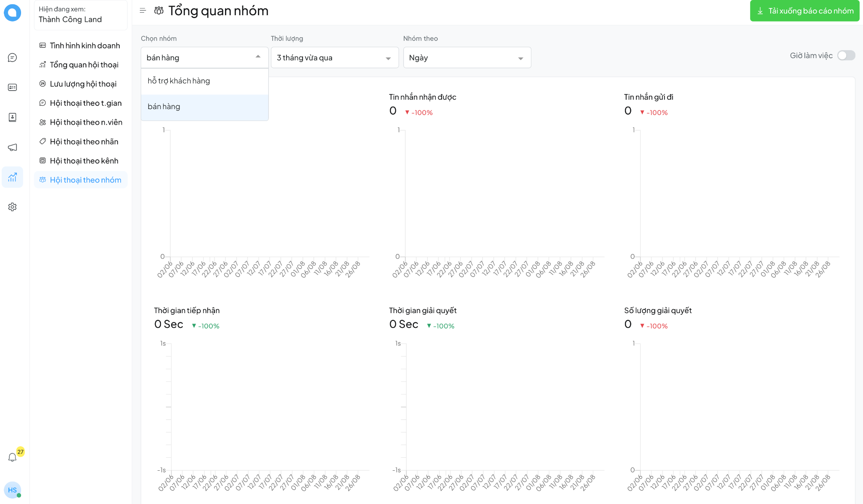The image size is (863, 504).
Task: Open the reports chart icon
Action: (x=12, y=177)
